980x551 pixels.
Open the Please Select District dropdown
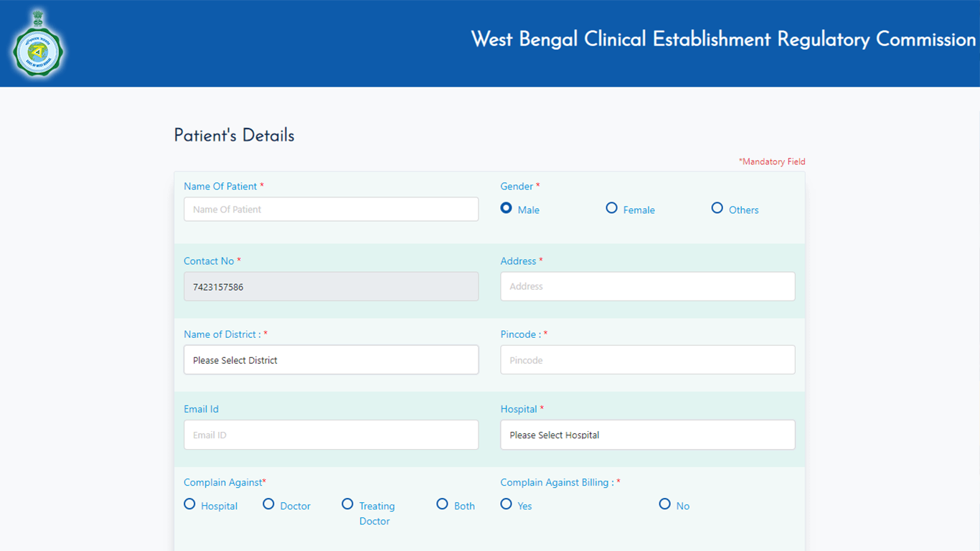click(331, 360)
